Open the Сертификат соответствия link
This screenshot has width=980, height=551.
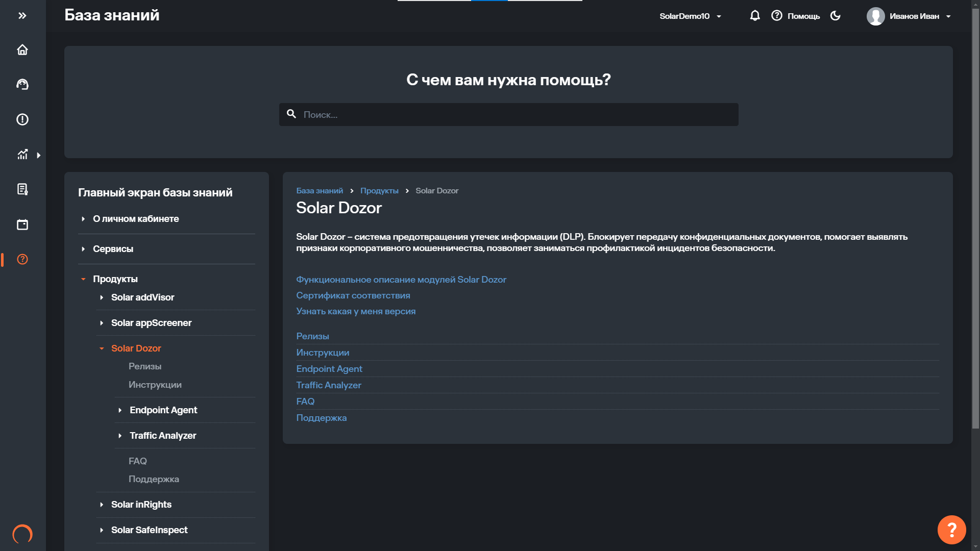pyautogui.click(x=353, y=295)
